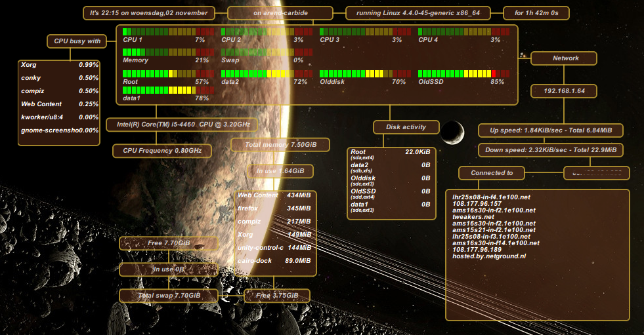The width and height of the screenshot is (644, 335).
Task: Select the IP address 192.168.1.64
Action: 564,91
